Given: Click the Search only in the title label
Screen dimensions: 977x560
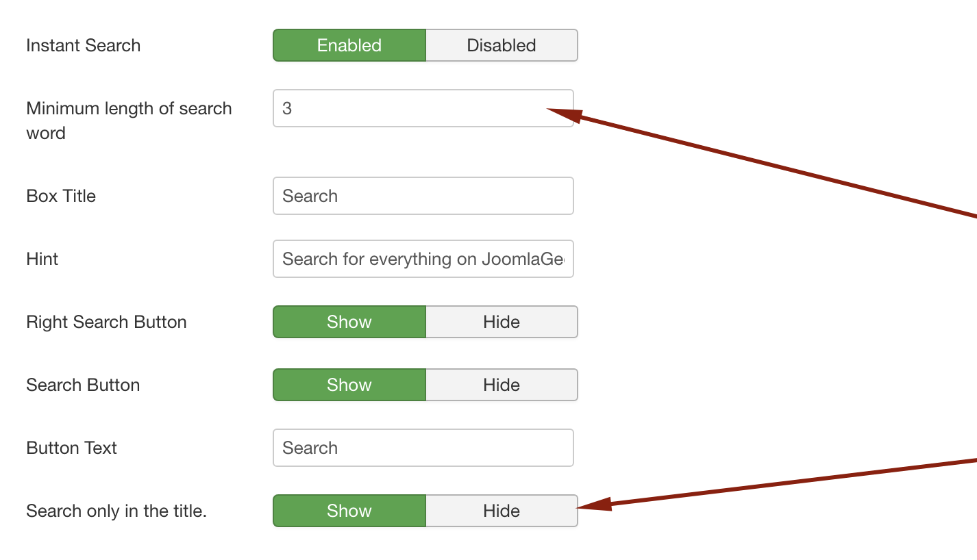Looking at the screenshot, I should (116, 511).
